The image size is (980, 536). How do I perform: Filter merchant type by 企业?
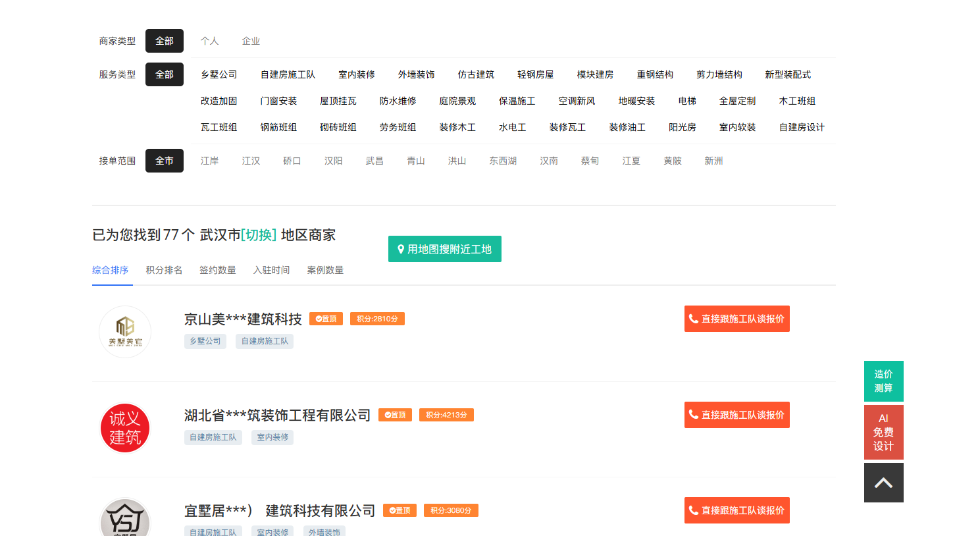click(x=251, y=41)
